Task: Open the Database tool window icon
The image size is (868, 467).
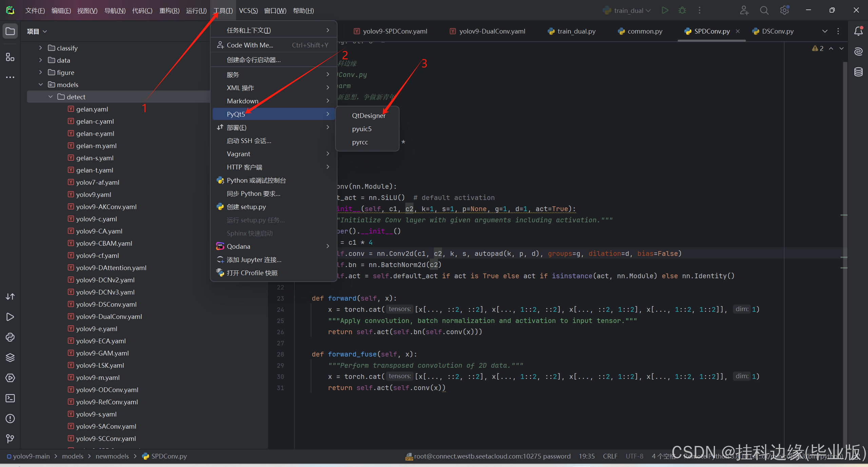Action: (858, 72)
